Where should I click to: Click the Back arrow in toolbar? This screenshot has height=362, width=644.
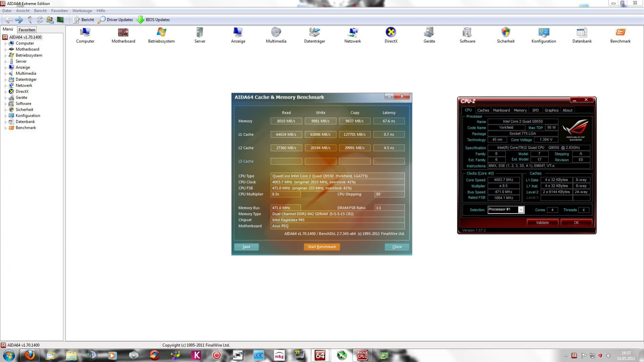[9, 20]
